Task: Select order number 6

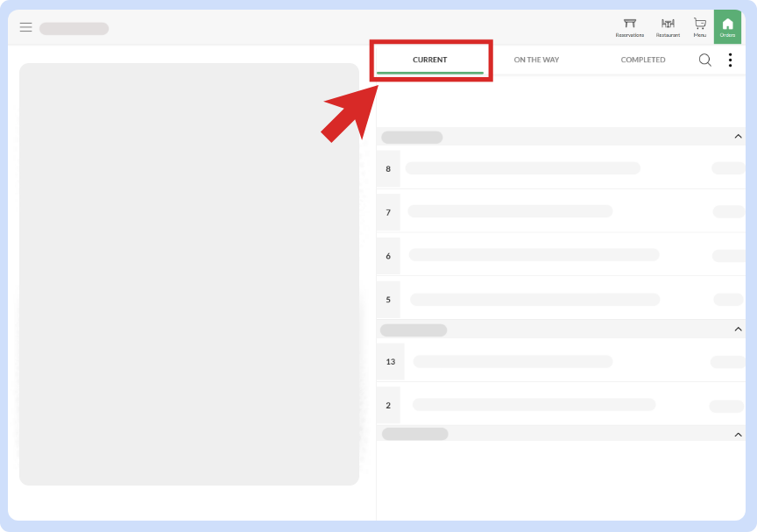Action: pyautogui.click(x=388, y=256)
